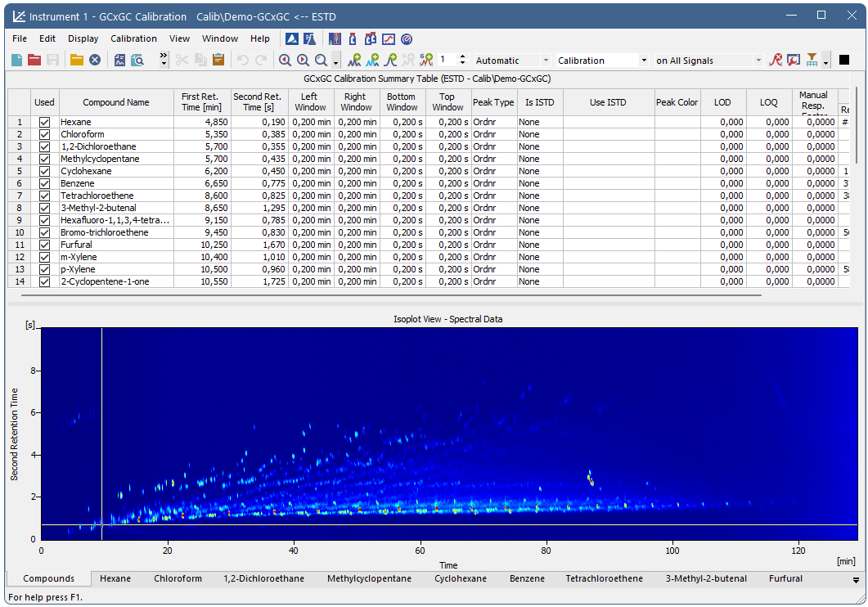
Task: Click the single vial sample icon
Action: point(353,38)
